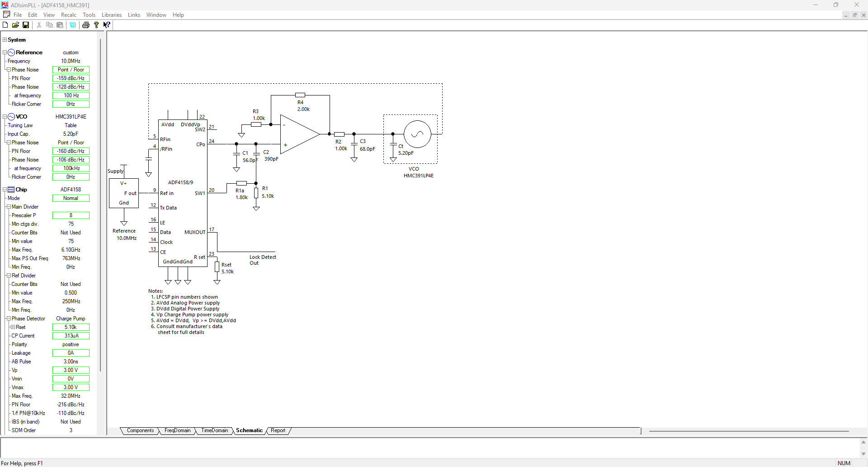Switch to the Report tab

point(278,431)
